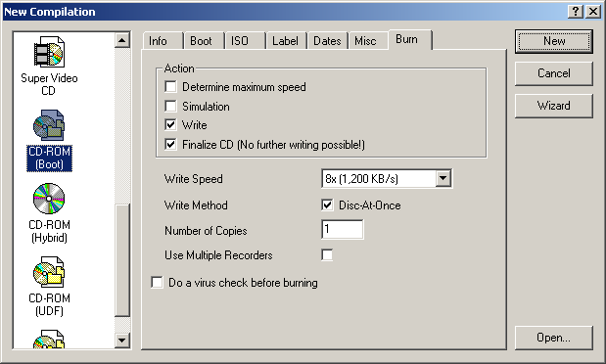The height and width of the screenshot is (364, 606).
Task: Click the compilation list scroll-up arrow
Action: tap(122, 40)
